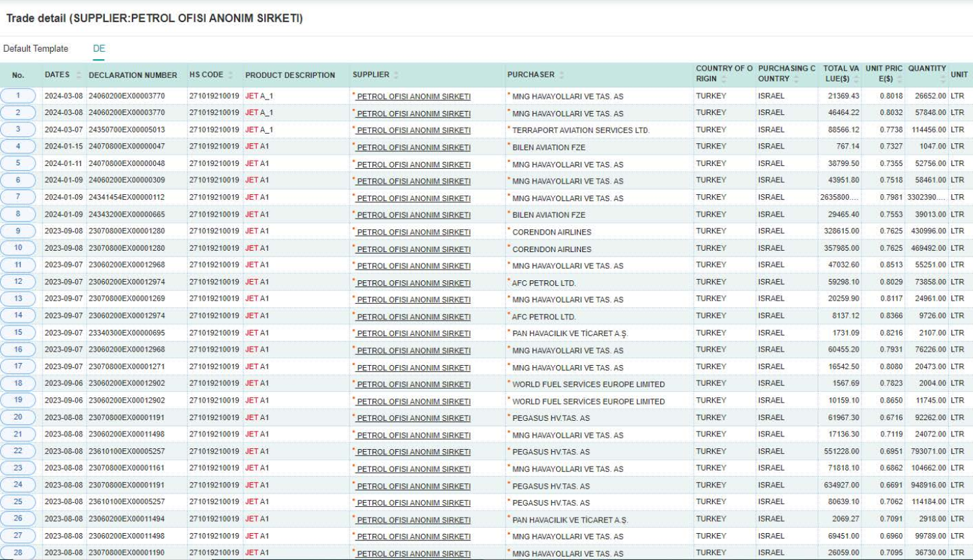
Task: Sort by TOTAL VALUE($) using its arrow icon
Action: coord(855,79)
